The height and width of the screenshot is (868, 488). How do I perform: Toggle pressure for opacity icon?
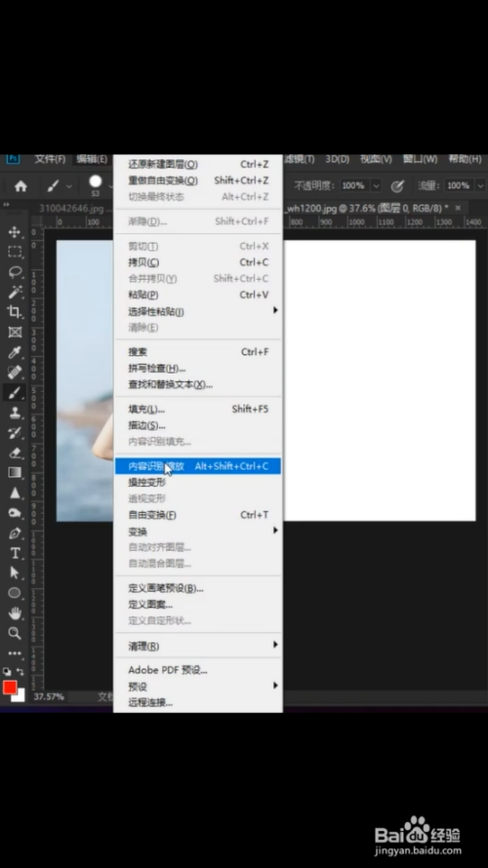pyautogui.click(x=397, y=186)
